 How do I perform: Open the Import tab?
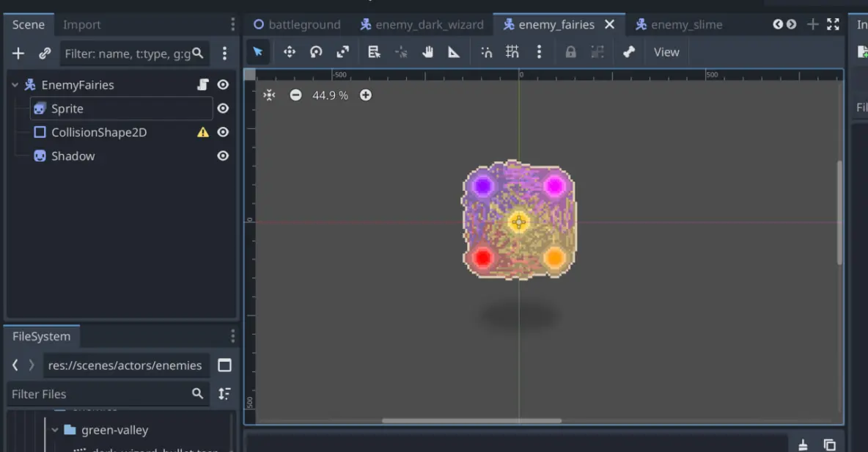[x=81, y=24]
